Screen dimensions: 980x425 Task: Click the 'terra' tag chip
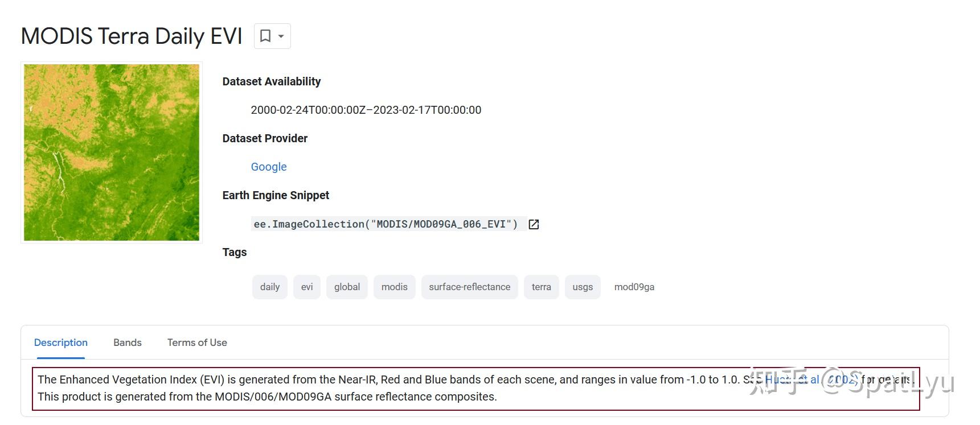(x=542, y=287)
